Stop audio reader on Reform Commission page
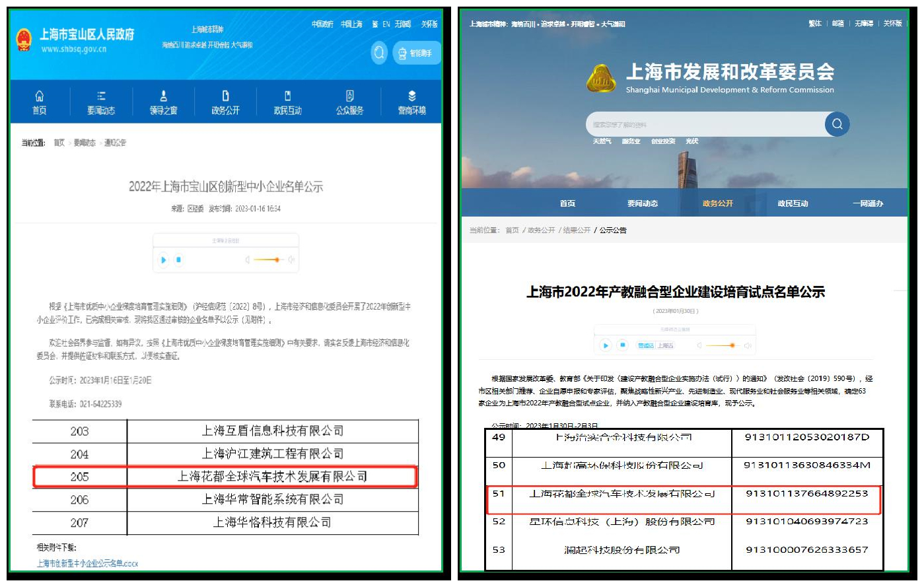This screenshot has height=587, width=924. pyautogui.click(x=622, y=345)
